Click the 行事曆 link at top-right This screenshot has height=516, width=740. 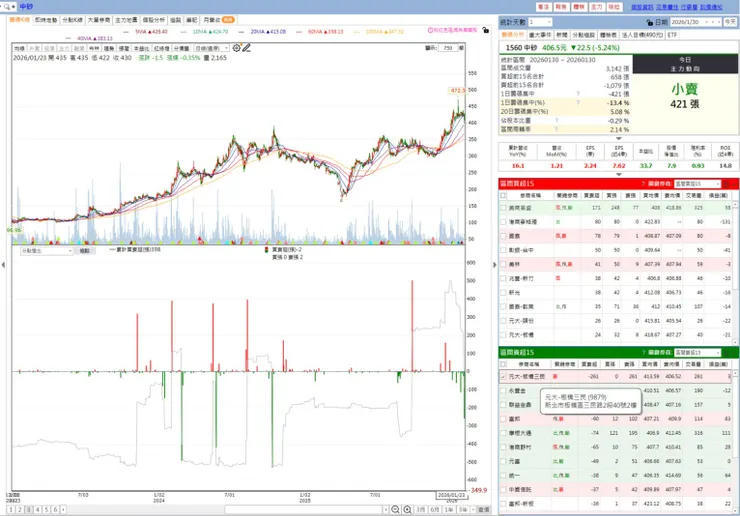(x=689, y=7)
